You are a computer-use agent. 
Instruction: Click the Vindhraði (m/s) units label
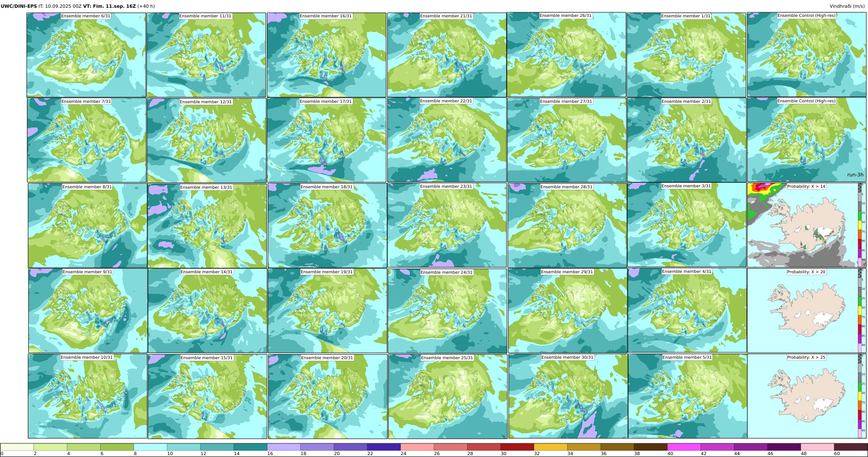click(847, 6)
